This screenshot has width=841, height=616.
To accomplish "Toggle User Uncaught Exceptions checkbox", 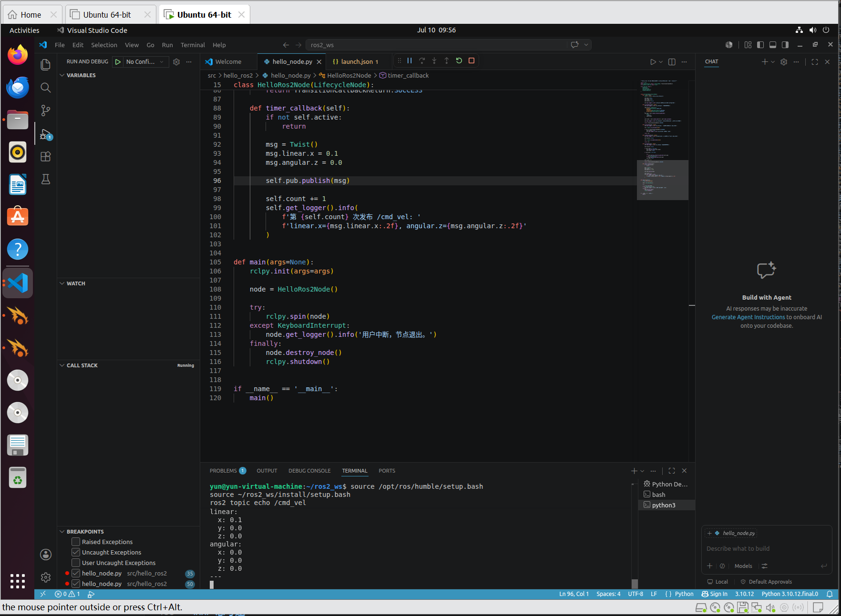I will [76, 563].
